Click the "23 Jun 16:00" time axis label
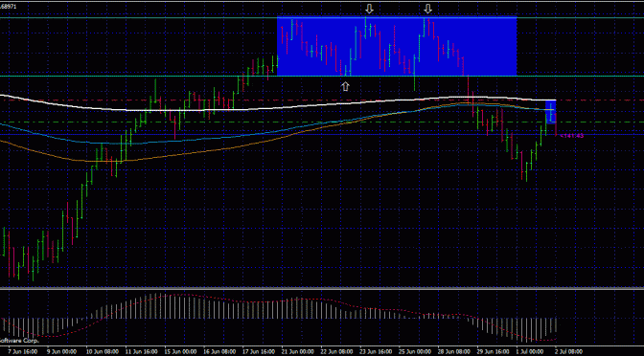Image resolution: width=644 pixels, height=356 pixels. 375,352
